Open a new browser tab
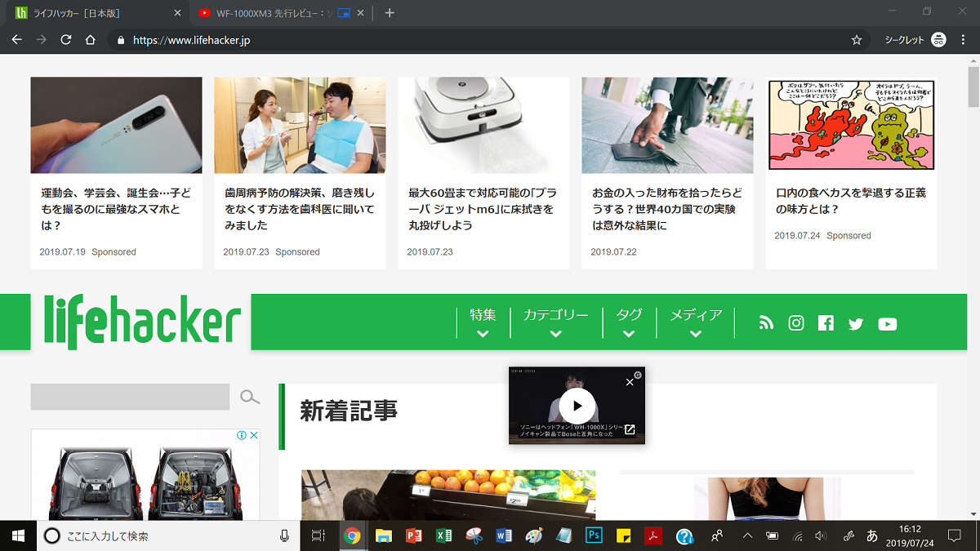The image size is (980, 551). (390, 13)
